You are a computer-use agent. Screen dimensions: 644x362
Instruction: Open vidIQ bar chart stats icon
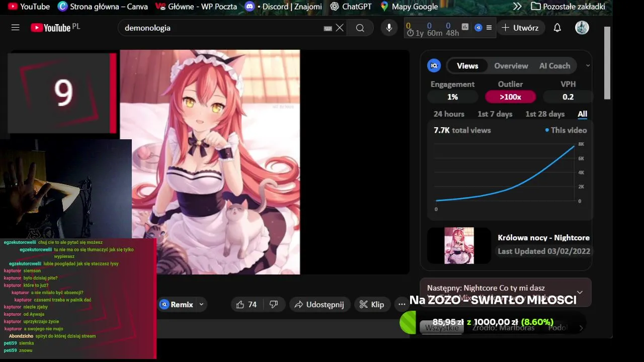[465, 27]
